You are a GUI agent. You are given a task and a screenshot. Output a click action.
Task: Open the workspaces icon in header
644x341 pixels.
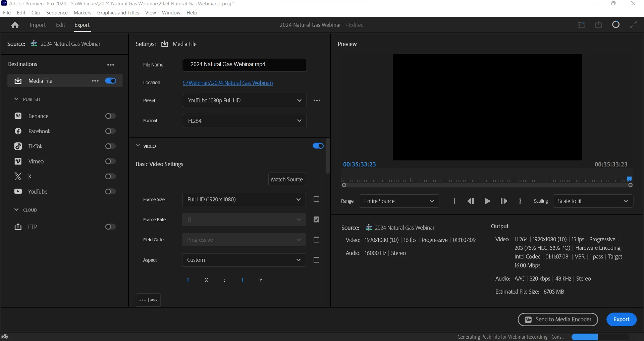click(x=581, y=25)
